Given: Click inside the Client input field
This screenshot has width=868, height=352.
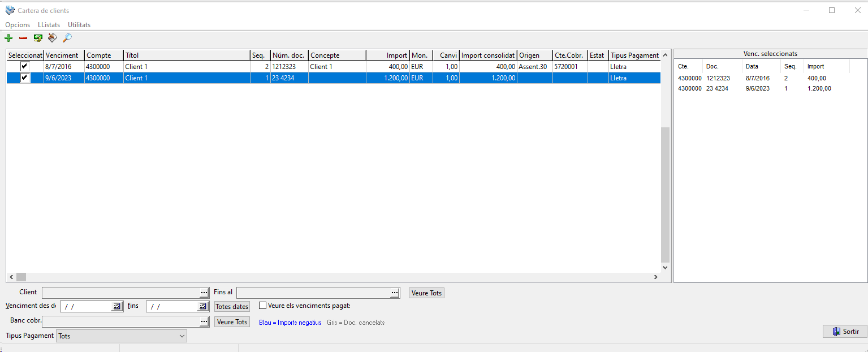Looking at the screenshot, I should [x=120, y=293].
